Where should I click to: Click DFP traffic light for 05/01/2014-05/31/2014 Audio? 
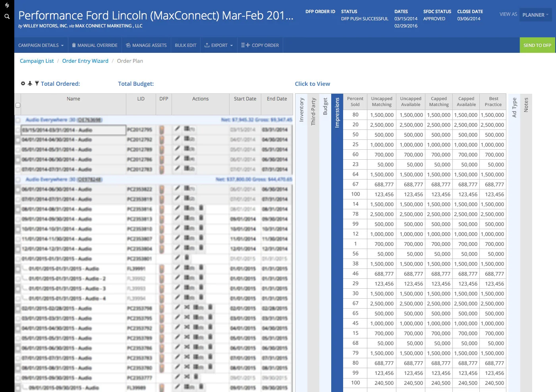162,149
